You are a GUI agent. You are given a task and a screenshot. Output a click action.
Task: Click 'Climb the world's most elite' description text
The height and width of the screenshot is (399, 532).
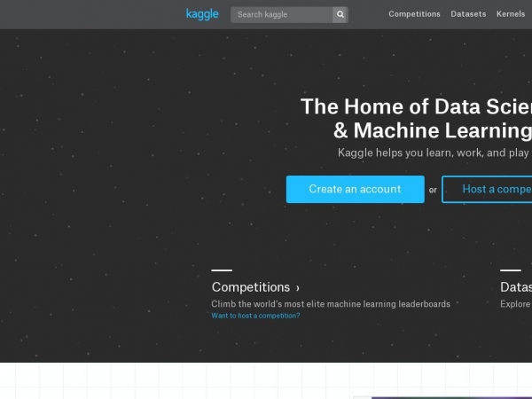tap(331, 304)
